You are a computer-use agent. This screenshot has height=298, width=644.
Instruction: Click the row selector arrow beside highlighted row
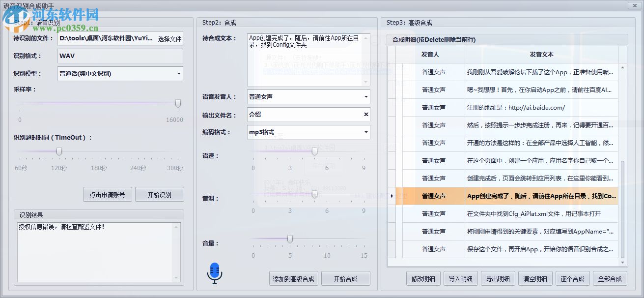click(x=391, y=196)
